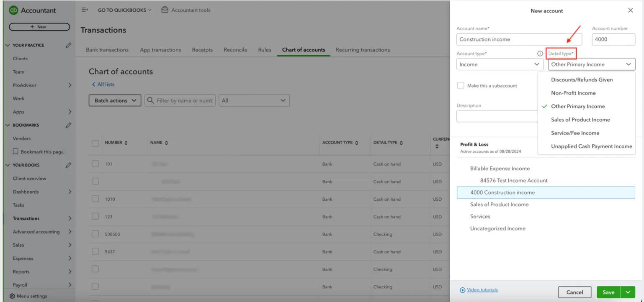Image resolution: width=644 pixels, height=302 pixels.
Task: Click the All lists back link
Action: [x=103, y=84]
